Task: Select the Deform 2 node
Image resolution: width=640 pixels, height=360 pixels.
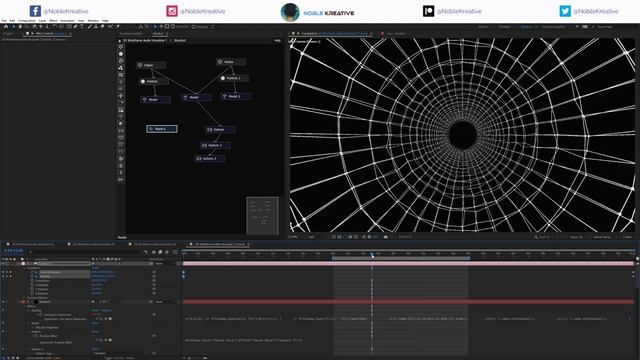Action: [x=215, y=145]
